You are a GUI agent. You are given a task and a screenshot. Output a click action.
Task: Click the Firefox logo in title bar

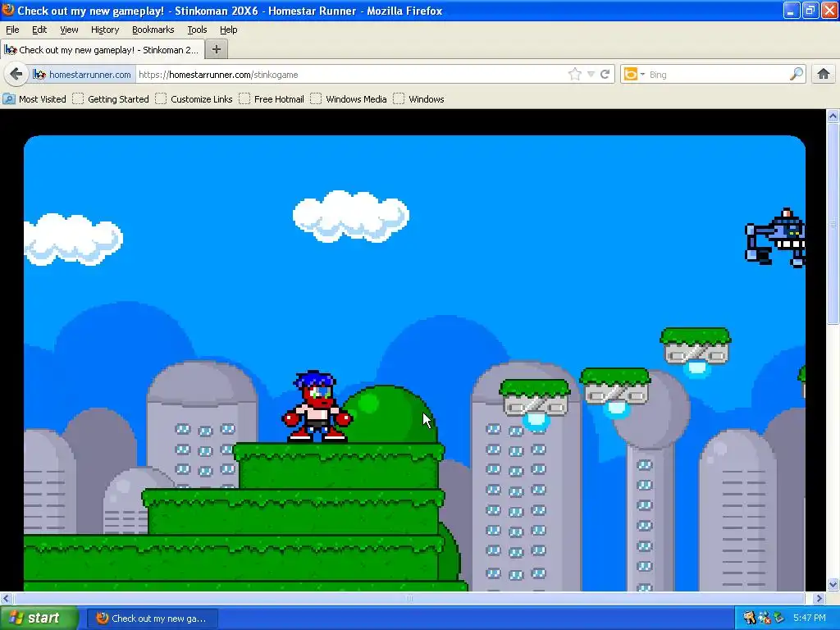click(8, 10)
